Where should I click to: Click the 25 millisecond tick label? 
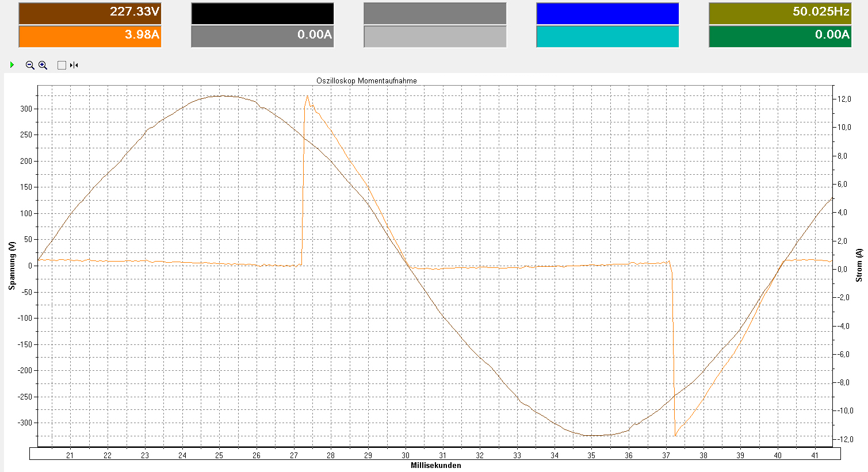coord(219,455)
